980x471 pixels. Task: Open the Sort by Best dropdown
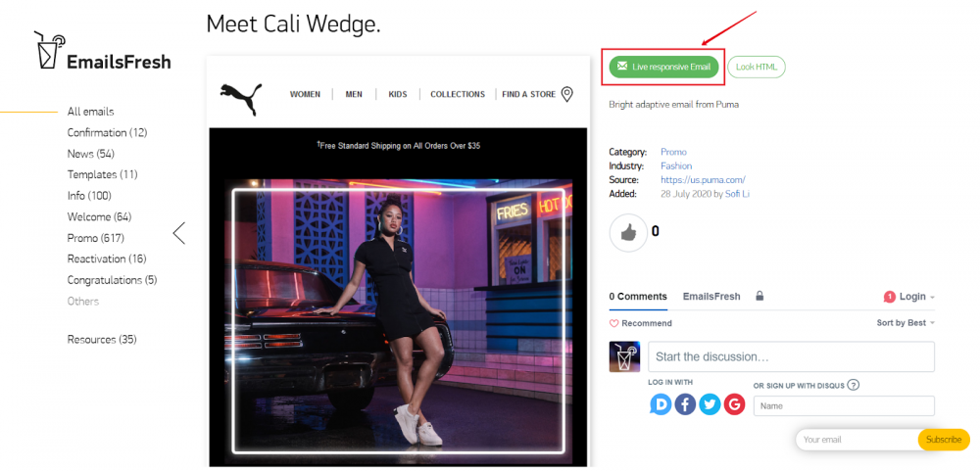(906, 323)
